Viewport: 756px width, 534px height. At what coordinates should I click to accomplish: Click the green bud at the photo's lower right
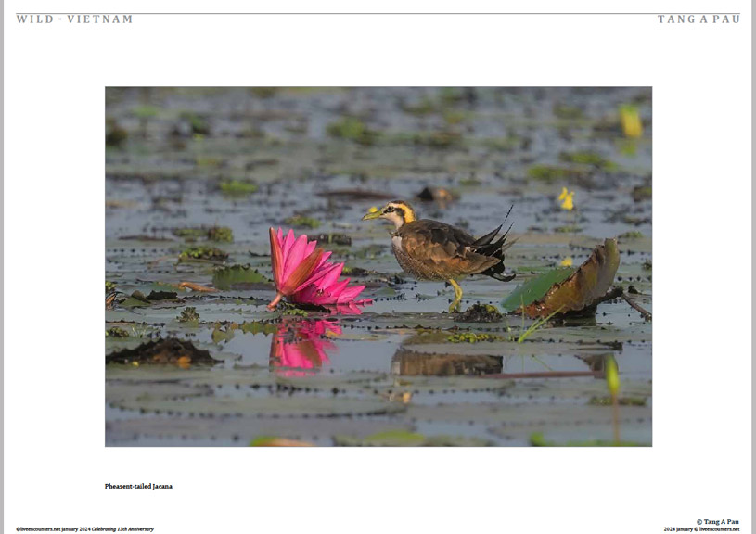[612, 375]
